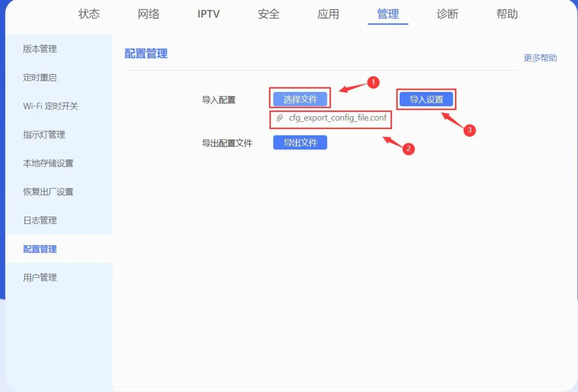Viewport: 578px width, 392px height.
Task: Click the paperclip attachment icon
Action: point(280,118)
